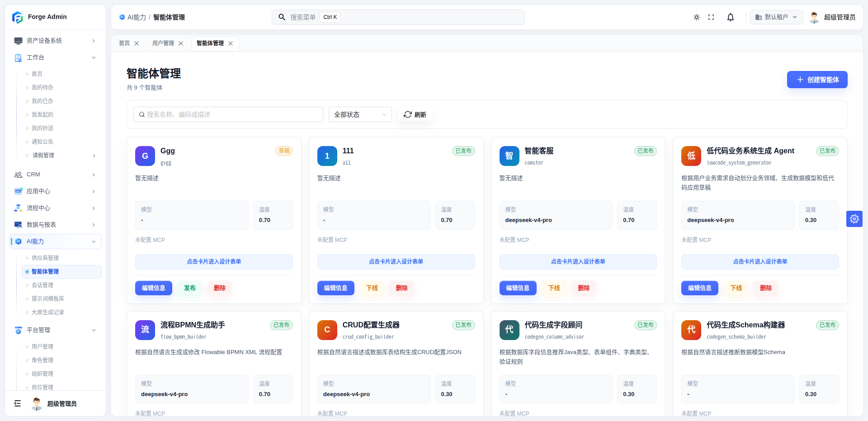The image size is (868, 421).
Task: Click 发布 on the Ggg card
Action: point(190,288)
